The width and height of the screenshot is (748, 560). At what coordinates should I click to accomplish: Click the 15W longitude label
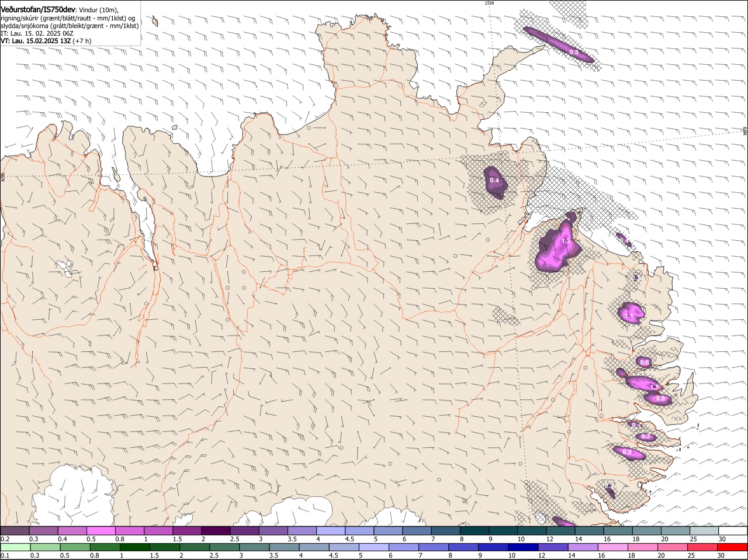click(x=489, y=3)
